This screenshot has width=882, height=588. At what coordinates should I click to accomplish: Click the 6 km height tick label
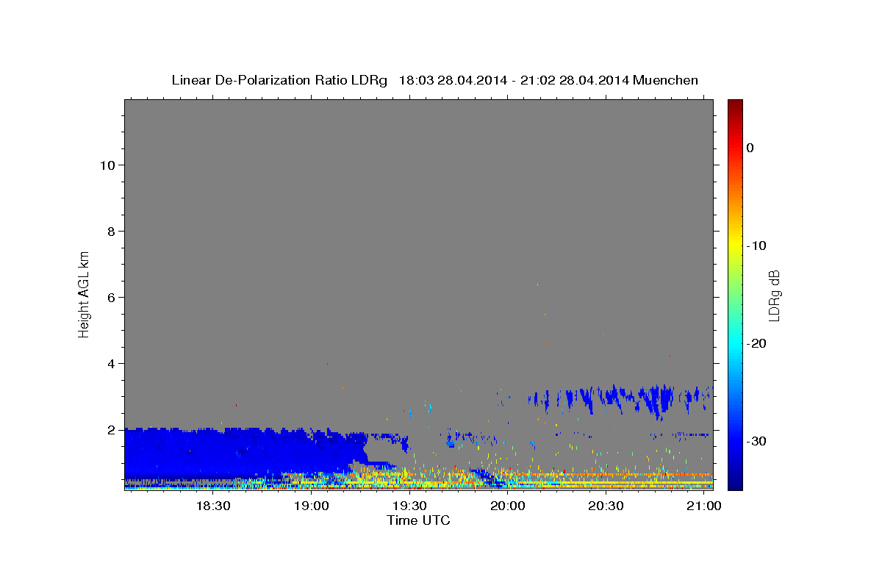110,297
